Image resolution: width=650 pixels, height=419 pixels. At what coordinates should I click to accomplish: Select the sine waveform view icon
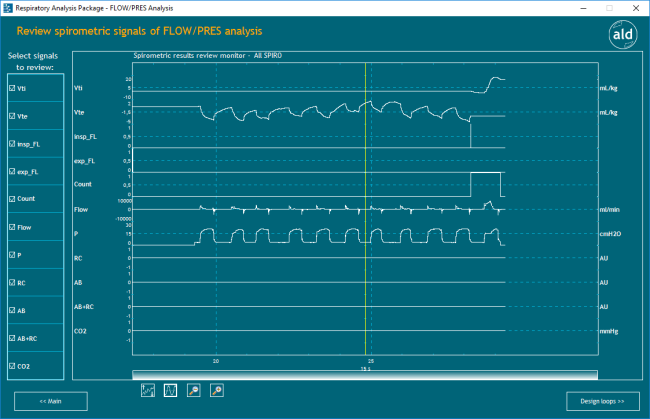pos(170,390)
